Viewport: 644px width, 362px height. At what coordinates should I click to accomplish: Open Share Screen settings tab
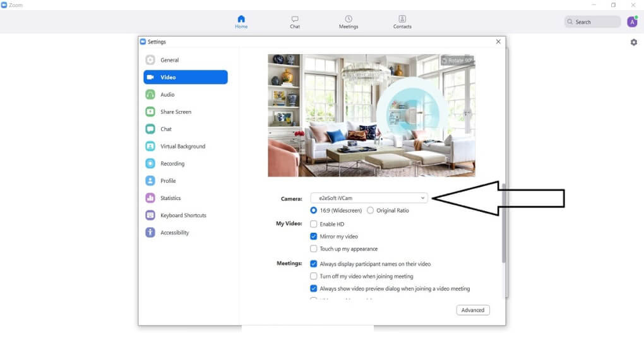click(176, 112)
